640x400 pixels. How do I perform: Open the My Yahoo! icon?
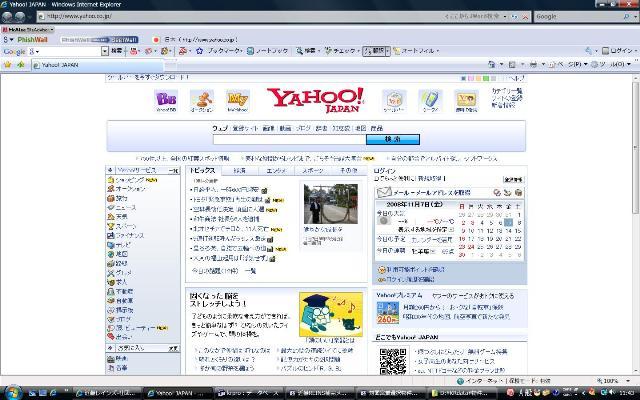(x=238, y=99)
